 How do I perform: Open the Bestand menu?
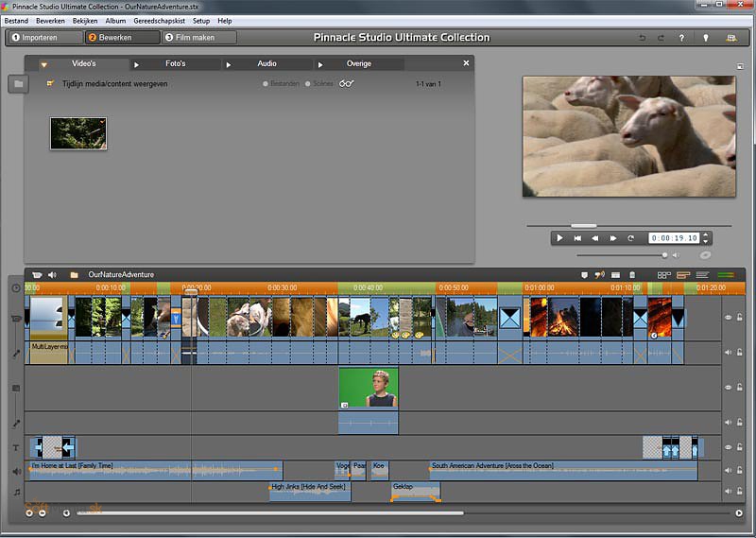(16, 21)
